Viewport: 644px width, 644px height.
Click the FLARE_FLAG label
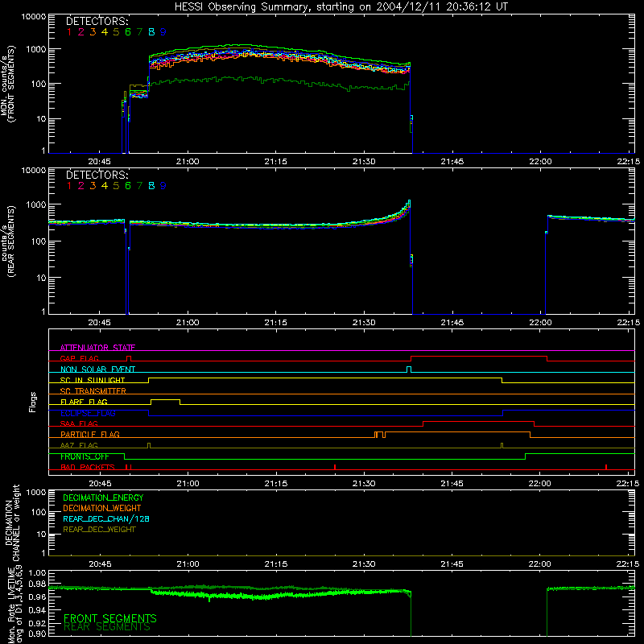point(84,402)
